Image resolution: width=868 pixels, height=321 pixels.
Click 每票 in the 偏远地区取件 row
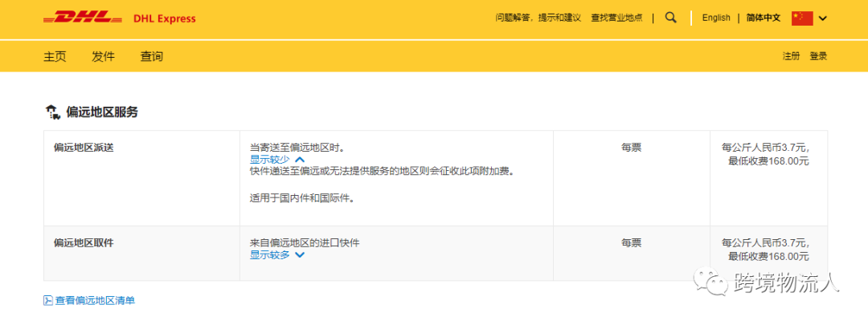pyautogui.click(x=631, y=242)
